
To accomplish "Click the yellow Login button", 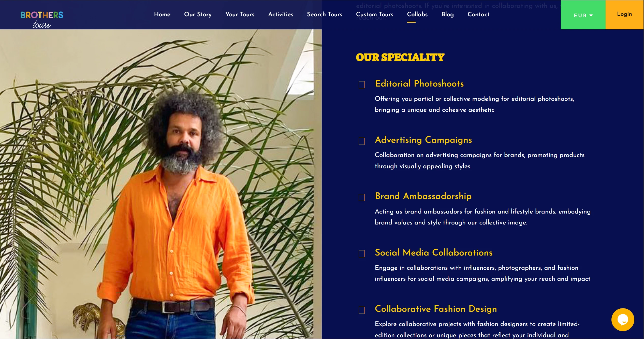I will 624,15.
